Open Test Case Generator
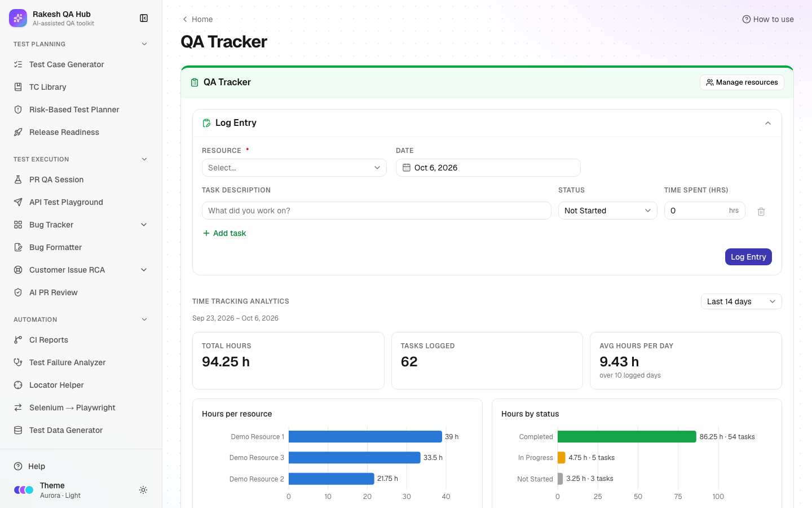Screen dimensions: 812x508 [81, 64]
